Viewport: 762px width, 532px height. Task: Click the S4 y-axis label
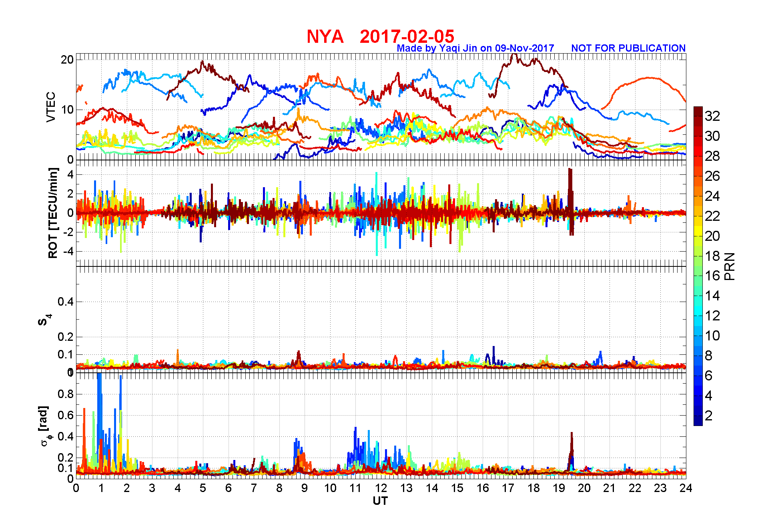click(44, 320)
